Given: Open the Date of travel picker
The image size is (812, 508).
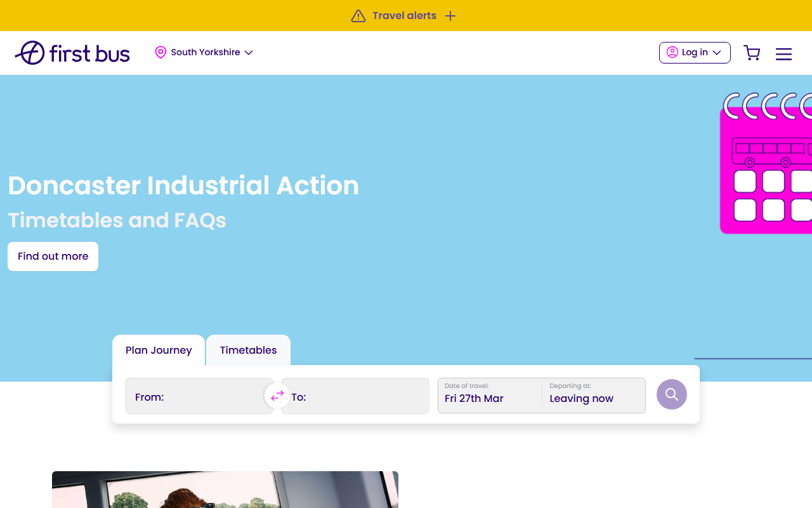Looking at the screenshot, I should tap(489, 396).
